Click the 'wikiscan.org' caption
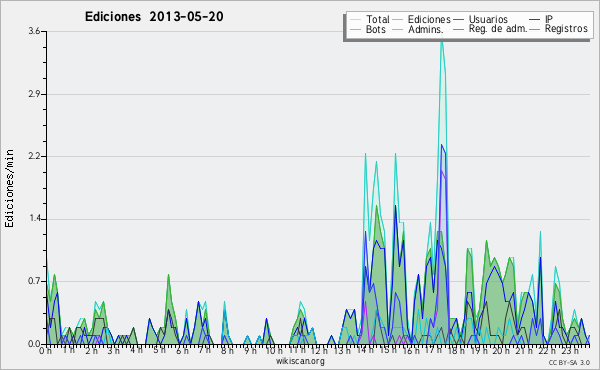Viewport: 600px width, 370px height. [x=300, y=361]
